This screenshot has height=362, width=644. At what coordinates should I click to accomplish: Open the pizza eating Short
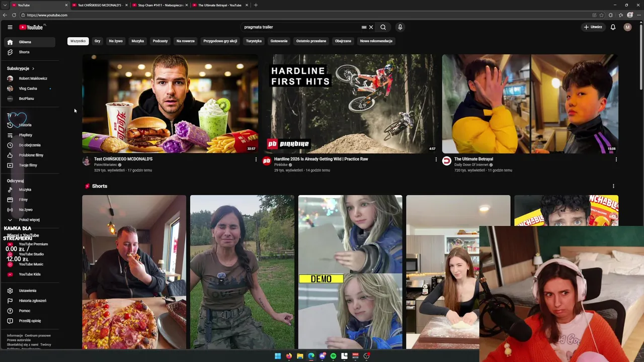(134, 272)
